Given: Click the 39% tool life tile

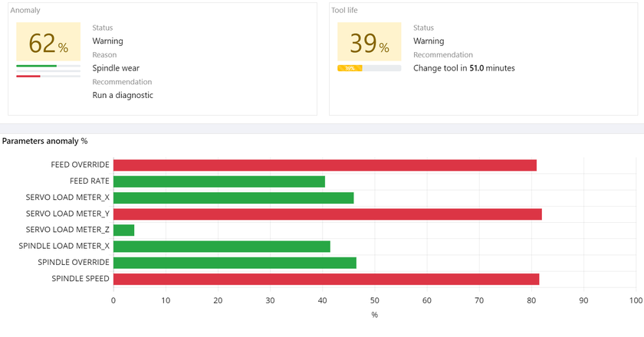Looking at the screenshot, I should pos(370,42).
